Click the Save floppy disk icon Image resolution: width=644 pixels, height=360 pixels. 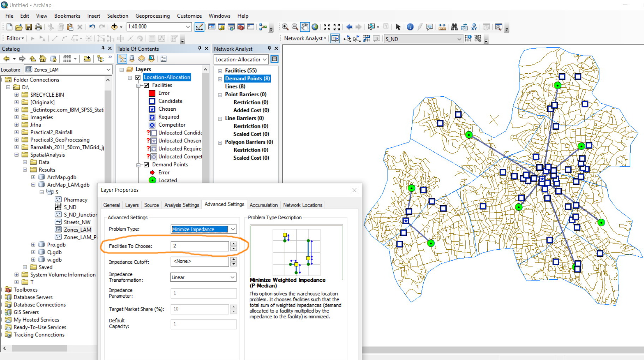click(29, 27)
